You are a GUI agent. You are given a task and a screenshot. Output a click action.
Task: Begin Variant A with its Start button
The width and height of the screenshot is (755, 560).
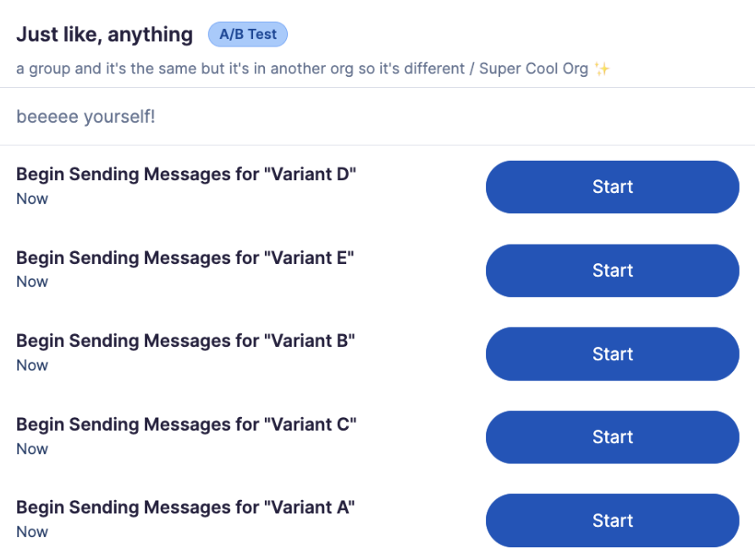pos(612,520)
